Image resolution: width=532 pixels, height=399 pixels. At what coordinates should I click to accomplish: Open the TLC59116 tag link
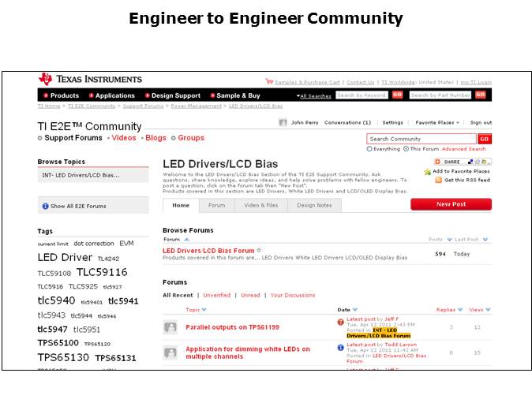pos(101,272)
